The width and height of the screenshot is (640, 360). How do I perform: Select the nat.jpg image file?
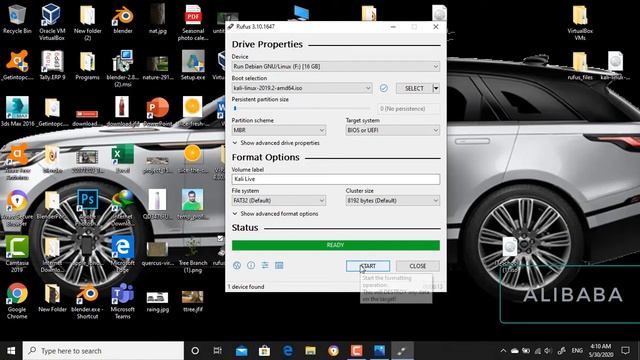pos(158,19)
